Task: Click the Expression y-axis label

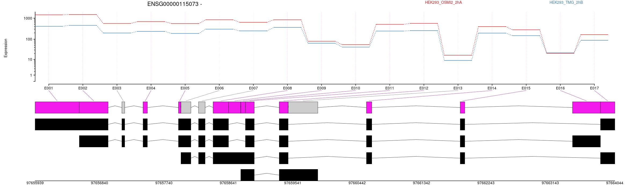Action: coord(6,48)
